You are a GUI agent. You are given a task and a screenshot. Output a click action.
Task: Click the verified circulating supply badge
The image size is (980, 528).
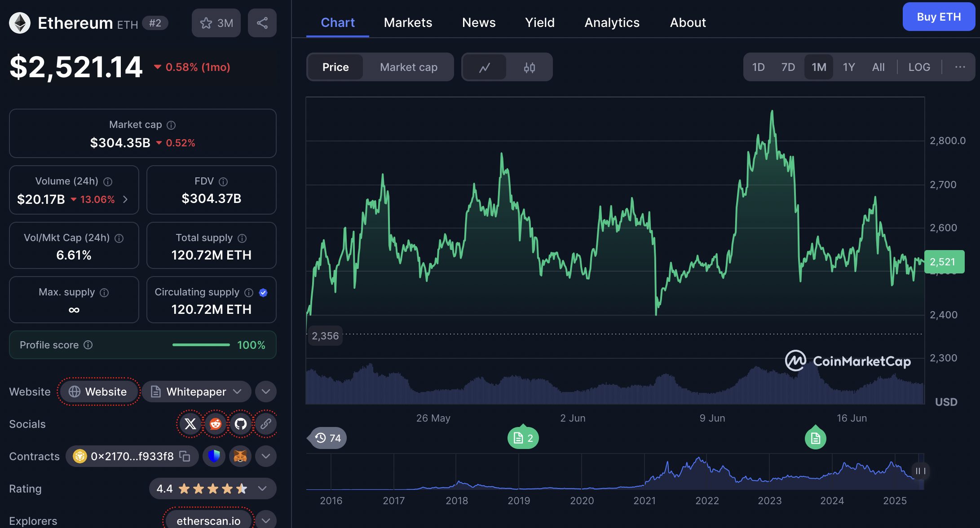point(264,293)
